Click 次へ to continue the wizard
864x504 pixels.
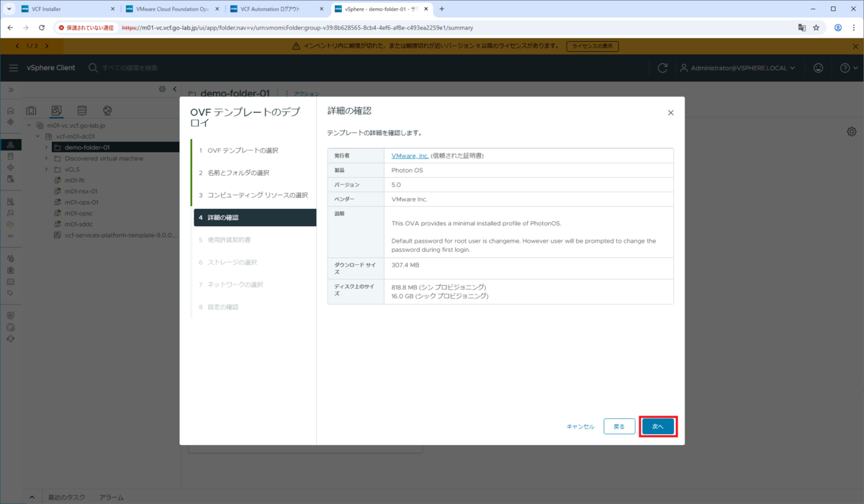click(x=658, y=426)
